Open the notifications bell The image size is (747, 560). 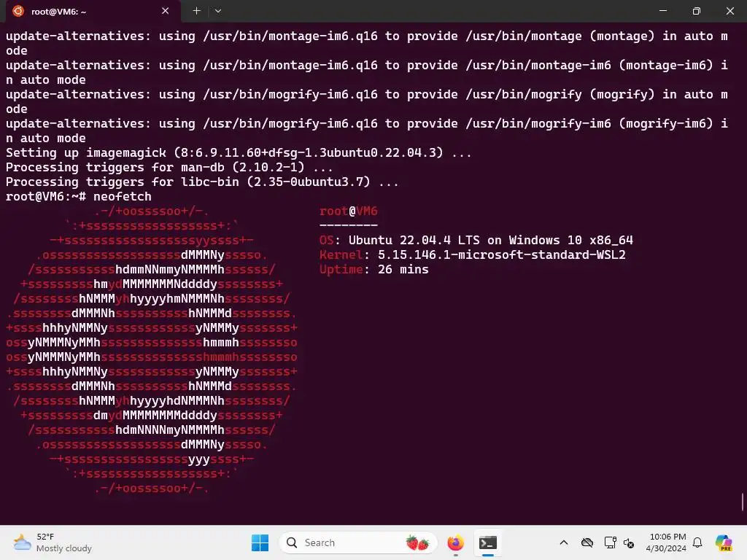click(697, 542)
